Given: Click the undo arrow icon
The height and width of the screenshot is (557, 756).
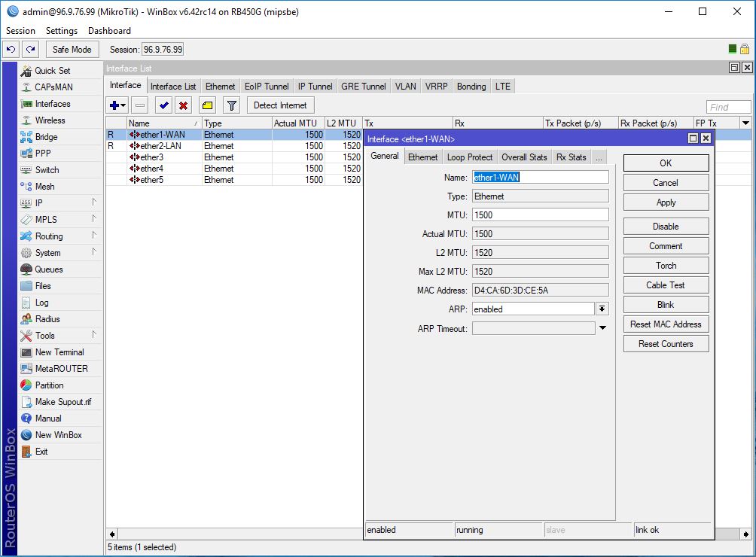Looking at the screenshot, I should (x=11, y=49).
